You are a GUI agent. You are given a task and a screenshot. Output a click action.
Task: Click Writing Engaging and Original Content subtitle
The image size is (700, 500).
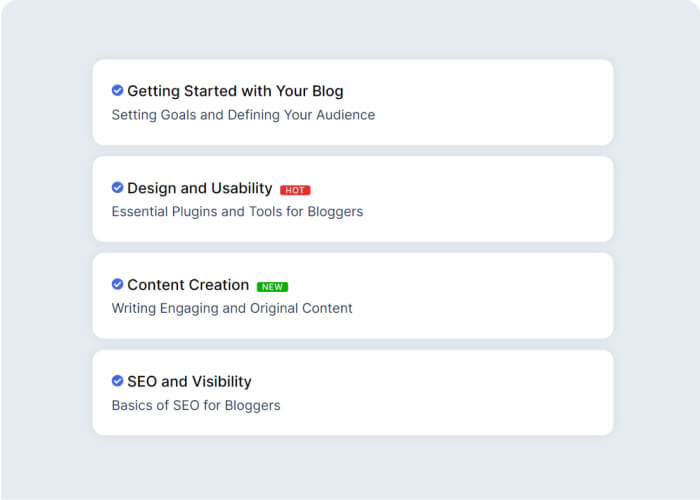click(x=232, y=309)
